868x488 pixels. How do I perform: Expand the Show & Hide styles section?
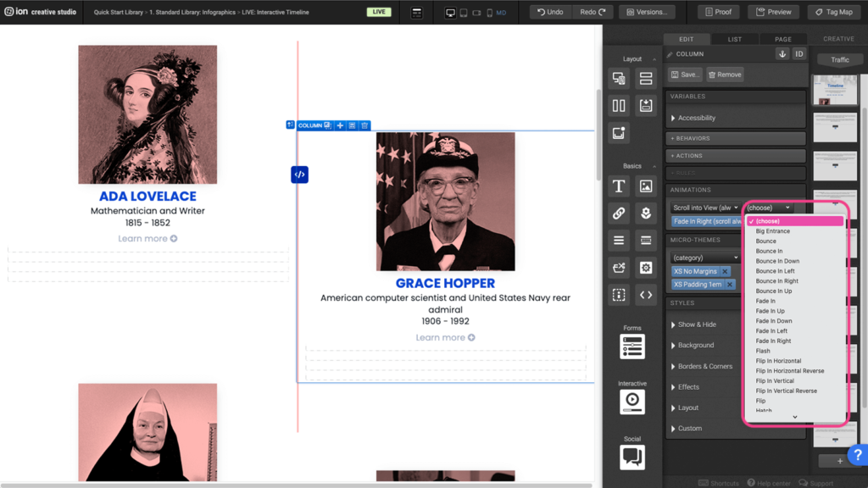pyautogui.click(x=693, y=324)
